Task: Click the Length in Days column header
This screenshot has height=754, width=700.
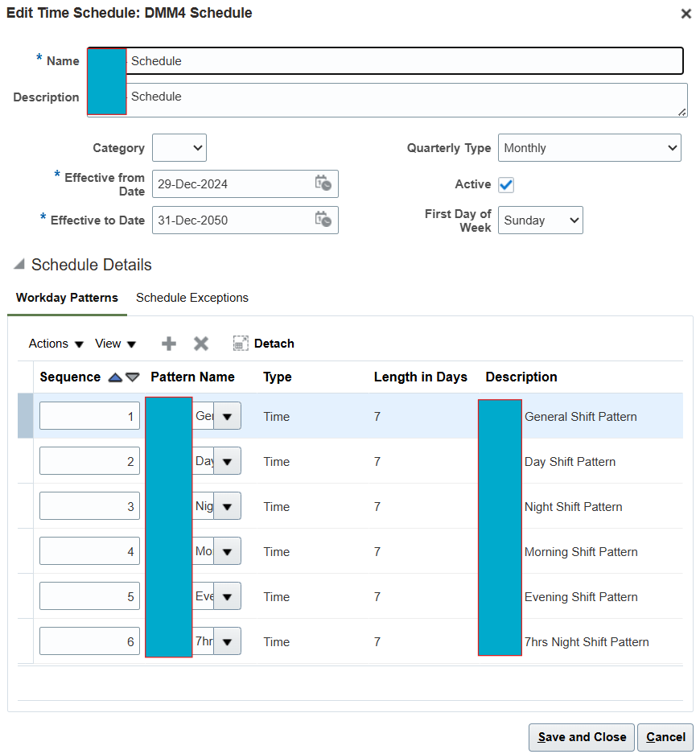Action: (420, 377)
